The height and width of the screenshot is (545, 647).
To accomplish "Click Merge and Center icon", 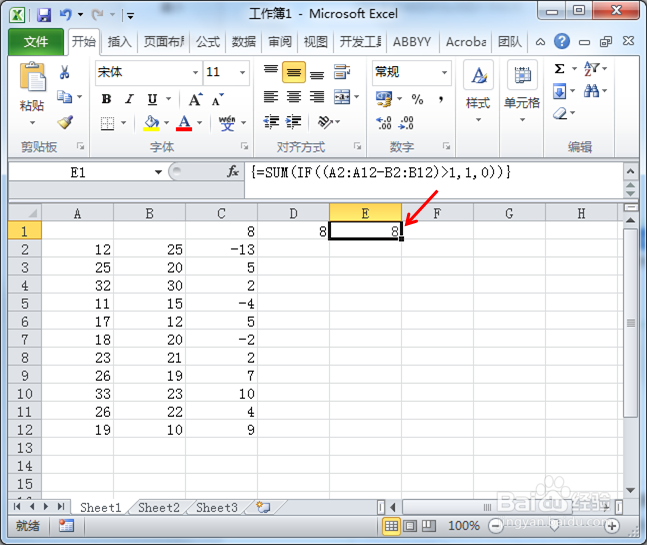I will (x=342, y=97).
